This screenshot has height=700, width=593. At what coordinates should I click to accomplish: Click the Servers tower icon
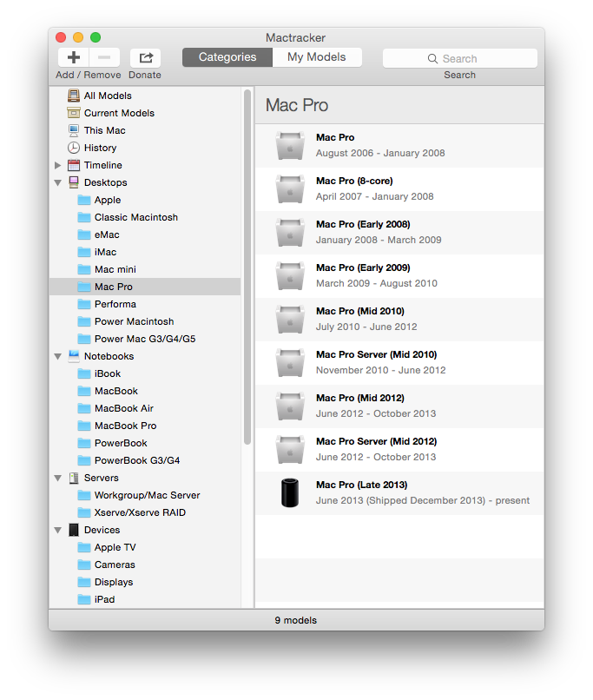tap(74, 478)
